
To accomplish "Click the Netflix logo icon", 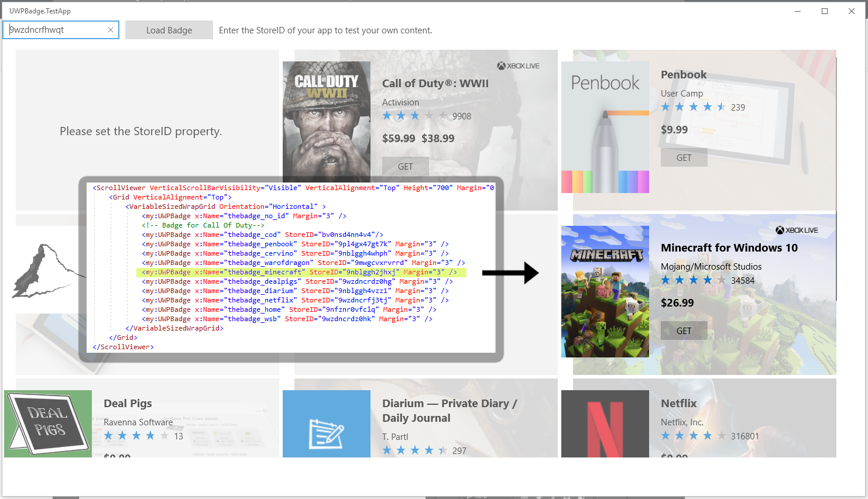I will [x=605, y=424].
